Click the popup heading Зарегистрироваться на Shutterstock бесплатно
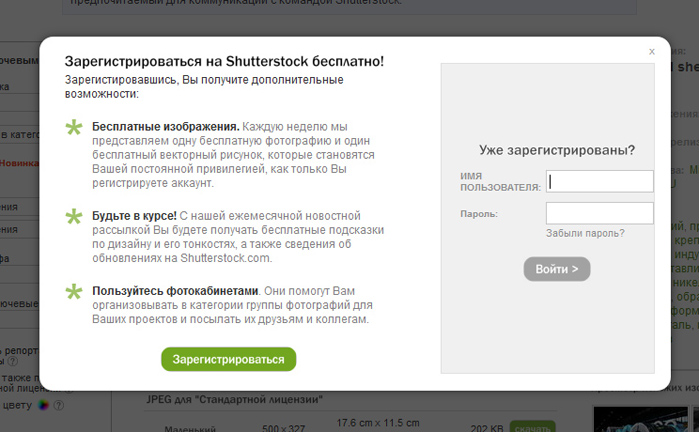 (224, 61)
